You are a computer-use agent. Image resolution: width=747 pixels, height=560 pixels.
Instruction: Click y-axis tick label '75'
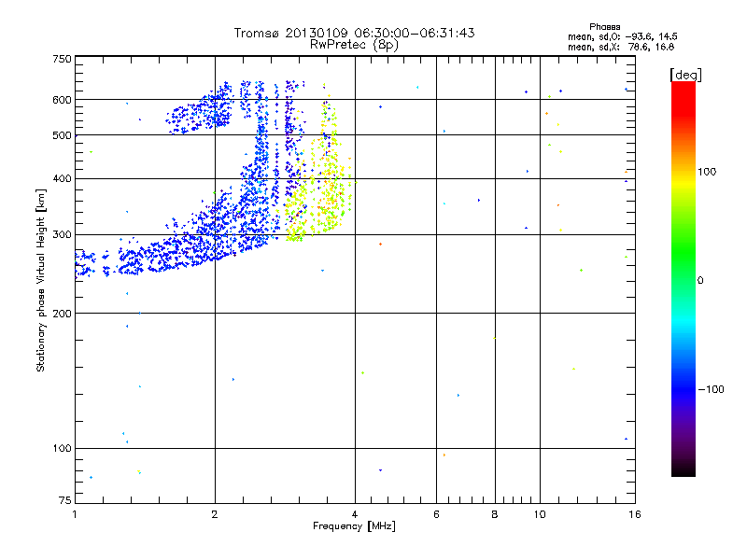[65, 500]
